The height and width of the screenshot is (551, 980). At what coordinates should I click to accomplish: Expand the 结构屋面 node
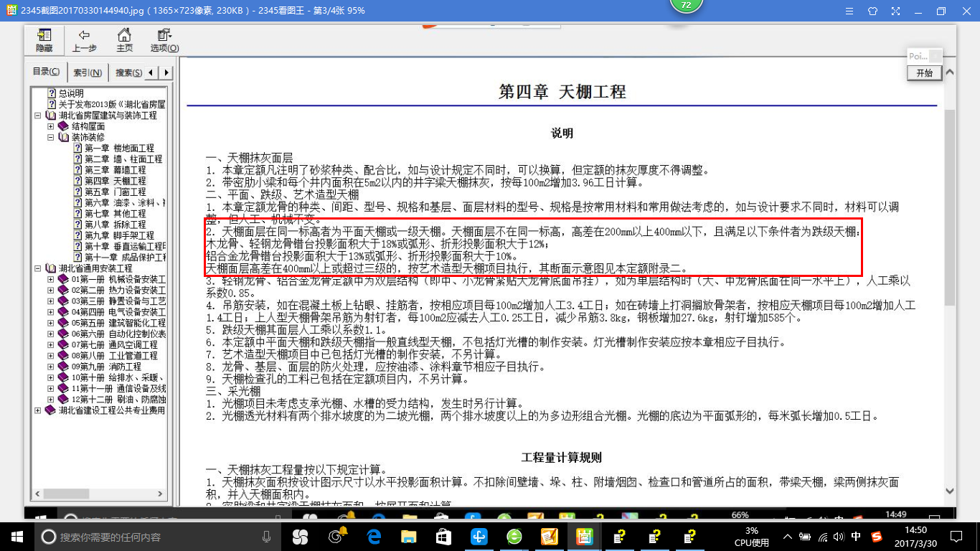[51, 126]
